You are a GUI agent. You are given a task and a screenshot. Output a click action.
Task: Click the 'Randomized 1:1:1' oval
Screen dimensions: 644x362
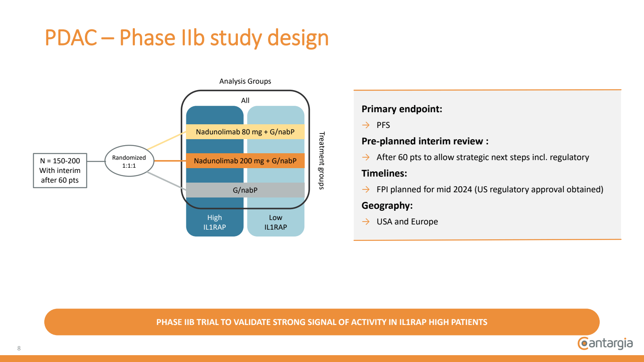129,161
